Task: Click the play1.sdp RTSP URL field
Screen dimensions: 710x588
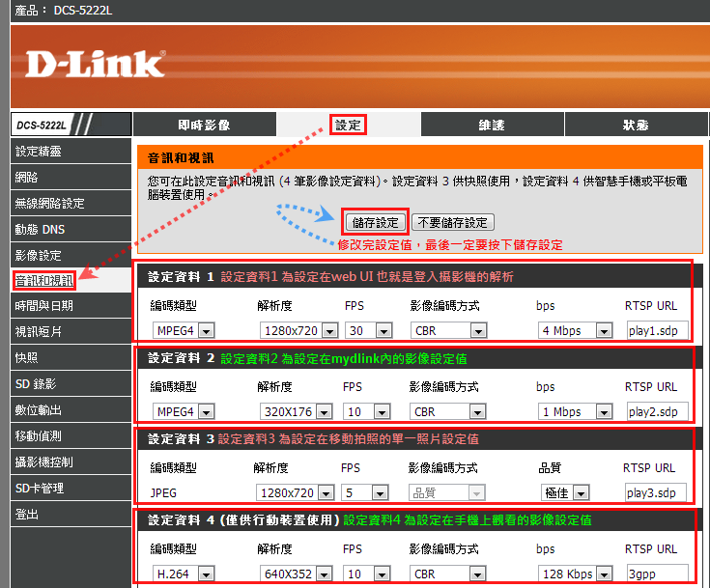Action: [658, 331]
